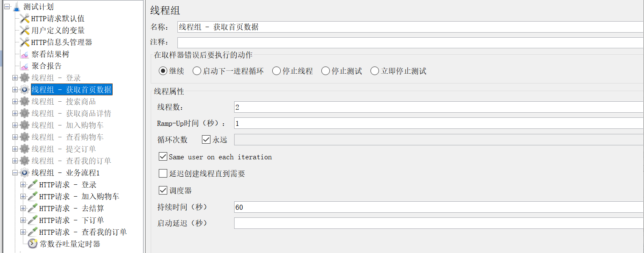The height and width of the screenshot is (253, 644).
Task: Select 线程组 - 提交订单 tree item
Action: (64, 149)
